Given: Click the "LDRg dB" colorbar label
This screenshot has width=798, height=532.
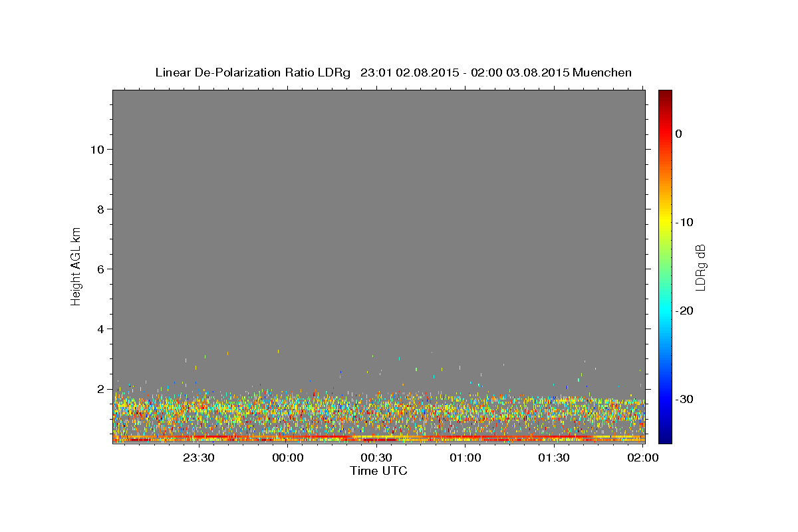Looking at the screenshot, I should [x=700, y=268].
